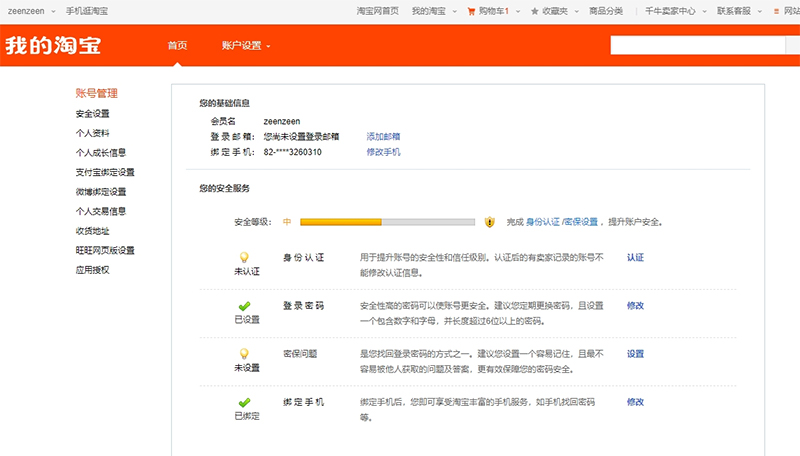
Task: Click the 您的基础信息 heading
Action: (224, 104)
